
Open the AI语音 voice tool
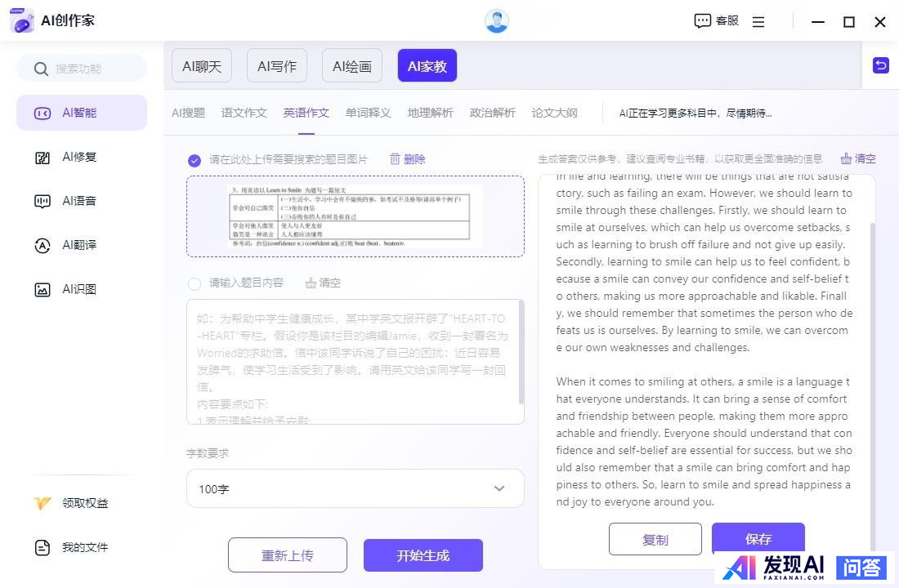pyautogui.click(x=42, y=201)
